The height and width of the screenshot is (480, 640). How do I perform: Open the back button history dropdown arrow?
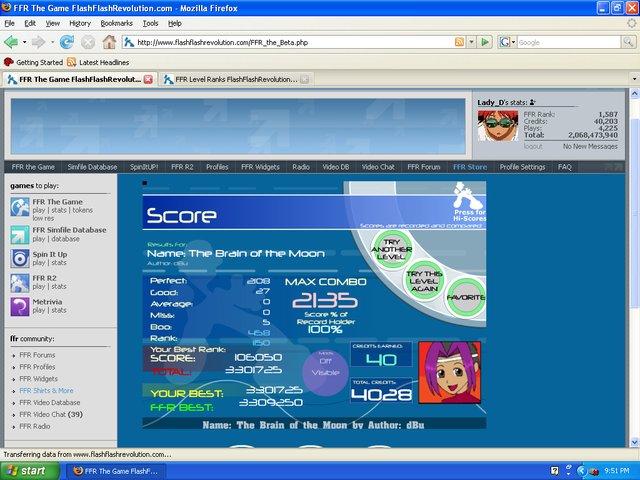click(x=24, y=42)
